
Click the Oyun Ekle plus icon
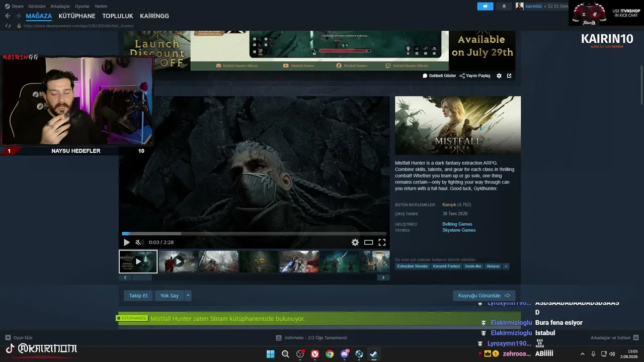coord(8,338)
